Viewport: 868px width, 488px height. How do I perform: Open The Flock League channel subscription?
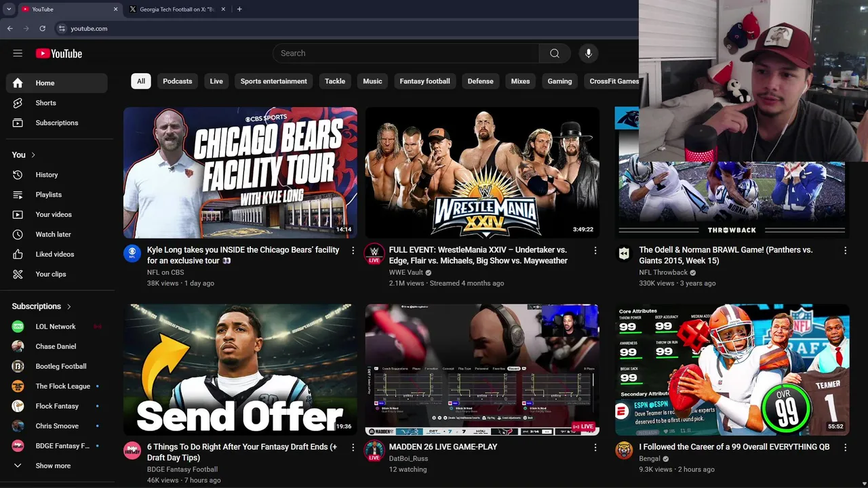(57, 386)
